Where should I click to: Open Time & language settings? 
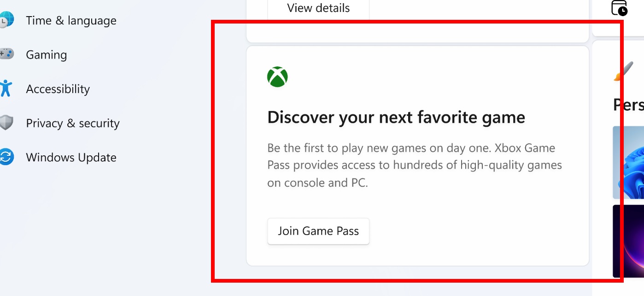71,20
